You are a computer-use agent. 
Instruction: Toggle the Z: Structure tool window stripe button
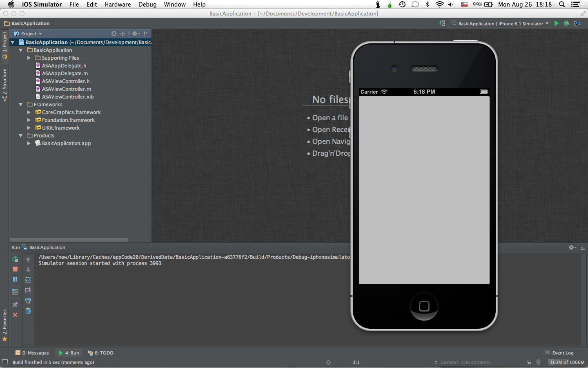click(x=4, y=85)
